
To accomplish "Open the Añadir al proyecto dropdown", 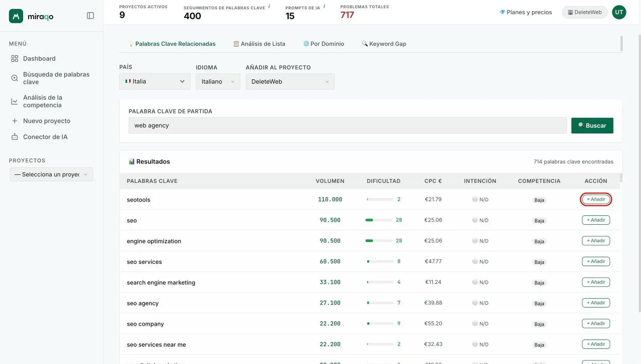I will pyautogui.click(x=290, y=81).
